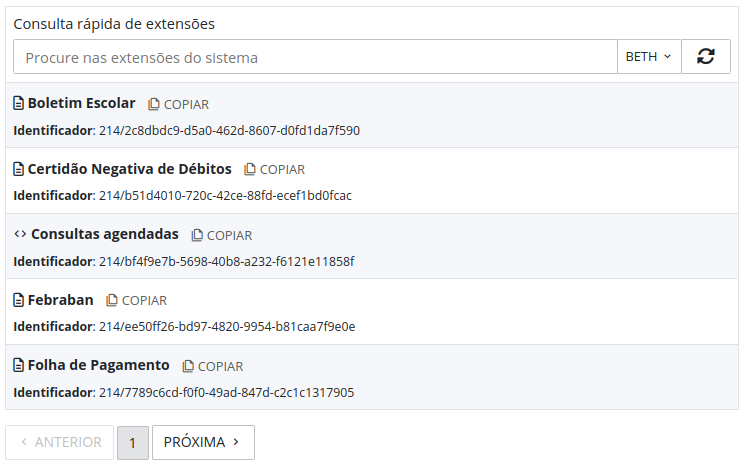This screenshot has height=466, width=749.
Task: Click the document icon before Folha de Pagamento
Action: (19, 365)
